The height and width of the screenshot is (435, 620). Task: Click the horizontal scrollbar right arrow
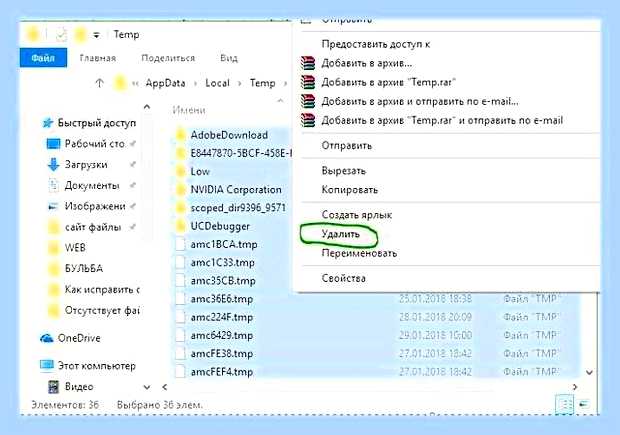click(575, 387)
